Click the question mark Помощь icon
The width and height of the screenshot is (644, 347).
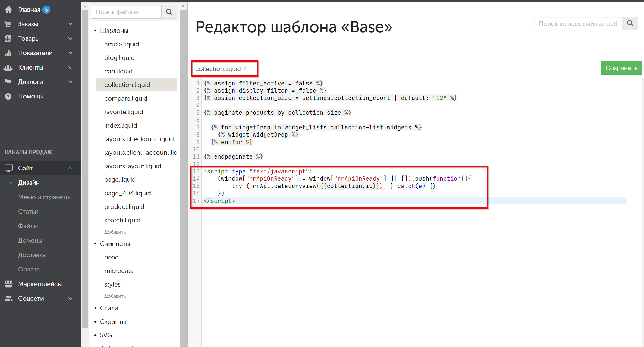coord(8,96)
